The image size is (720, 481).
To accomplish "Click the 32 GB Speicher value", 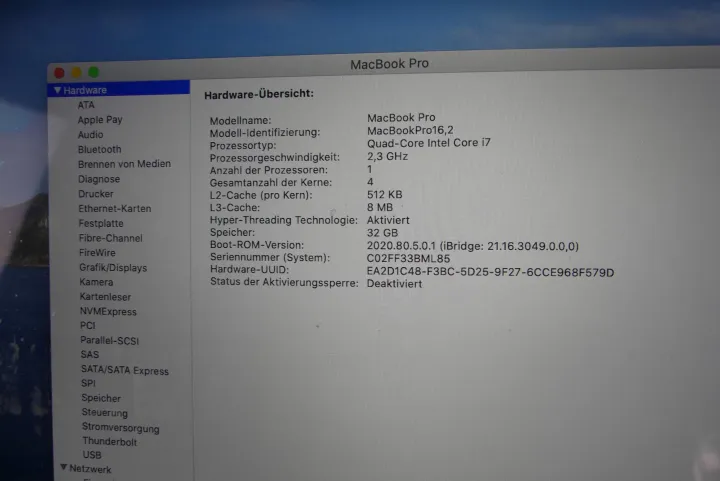I will tap(382, 233).
